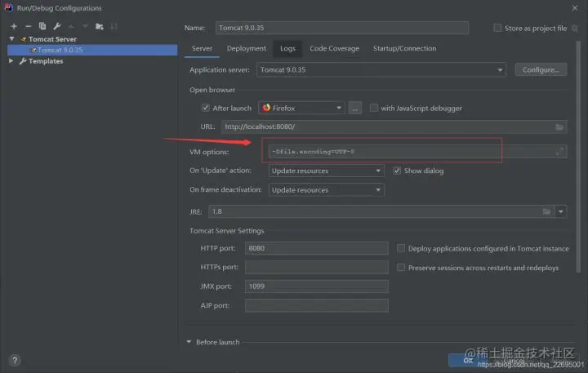Create a new folder using the folder icon
The height and width of the screenshot is (373, 588).
[x=100, y=26]
